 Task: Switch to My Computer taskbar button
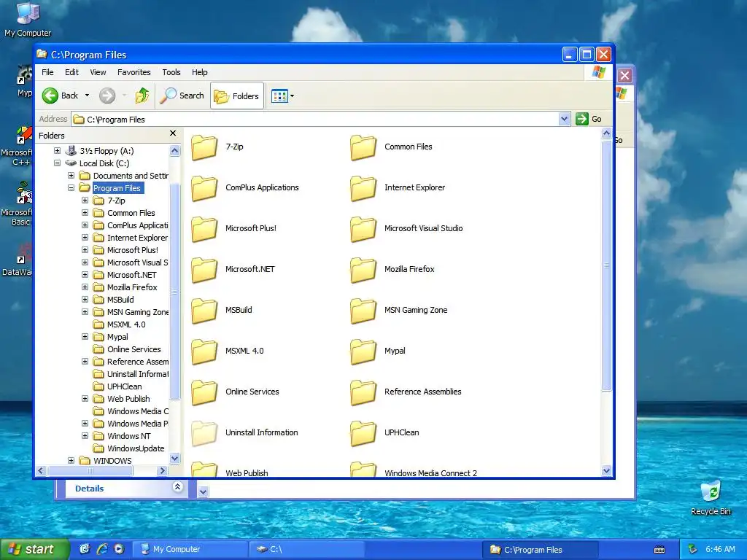[190, 550]
